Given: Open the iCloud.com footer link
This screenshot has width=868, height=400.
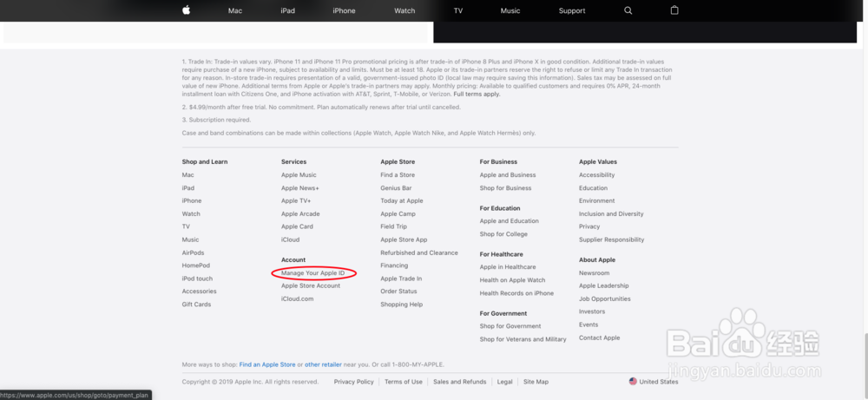Looking at the screenshot, I should 297,298.
